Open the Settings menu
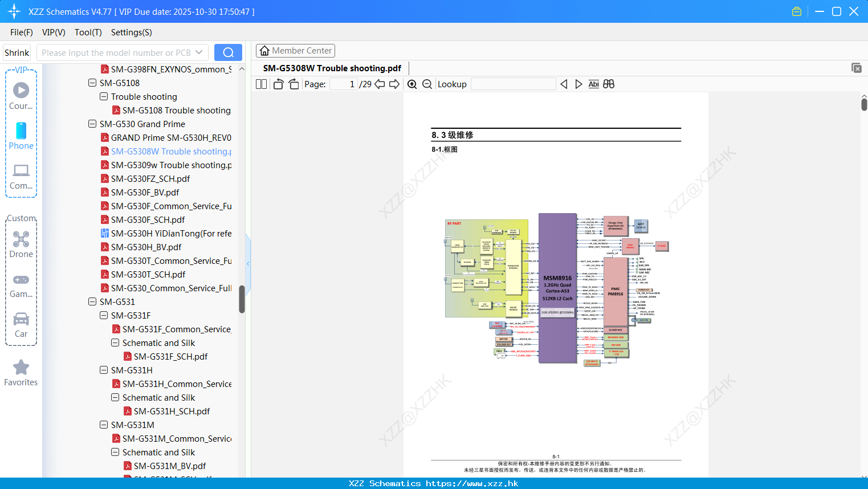The image size is (868, 489). tap(132, 32)
